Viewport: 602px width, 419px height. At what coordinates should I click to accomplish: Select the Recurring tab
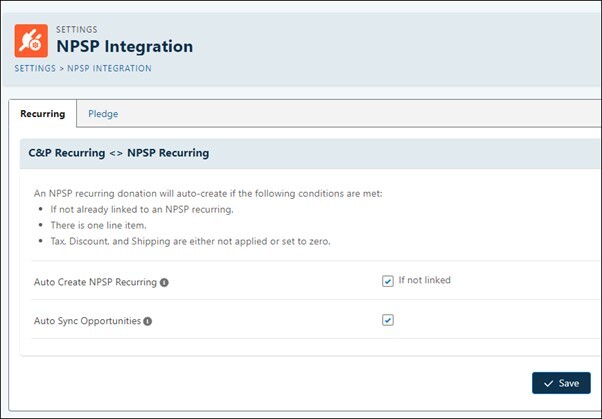pos(43,114)
